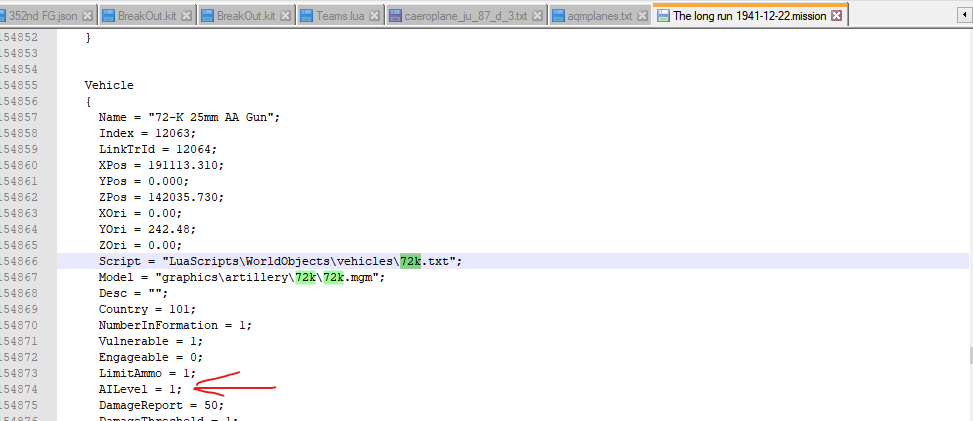Select the active The long run 1941-12-22.mission tab
This screenshot has height=421, width=973.
[x=750, y=16]
